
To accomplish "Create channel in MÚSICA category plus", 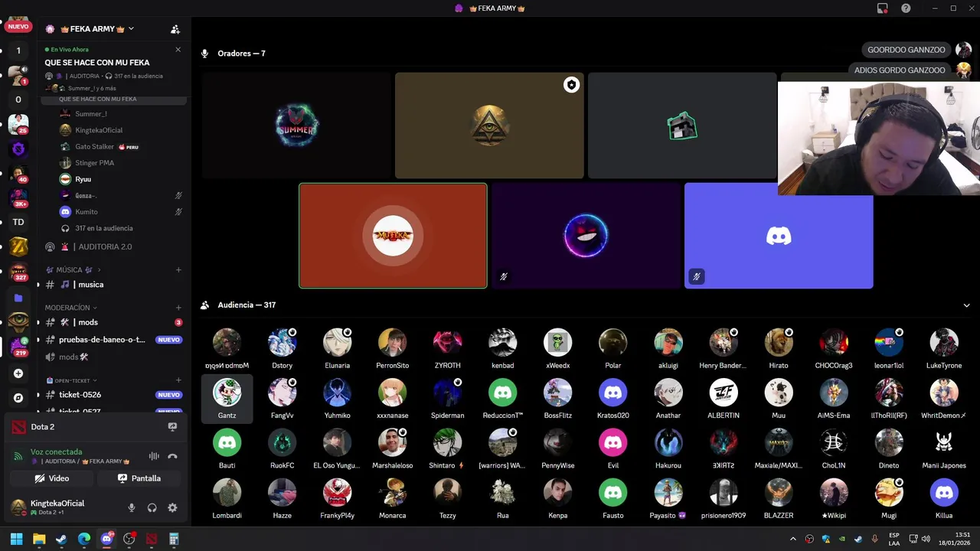I will click(x=178, y=270).
